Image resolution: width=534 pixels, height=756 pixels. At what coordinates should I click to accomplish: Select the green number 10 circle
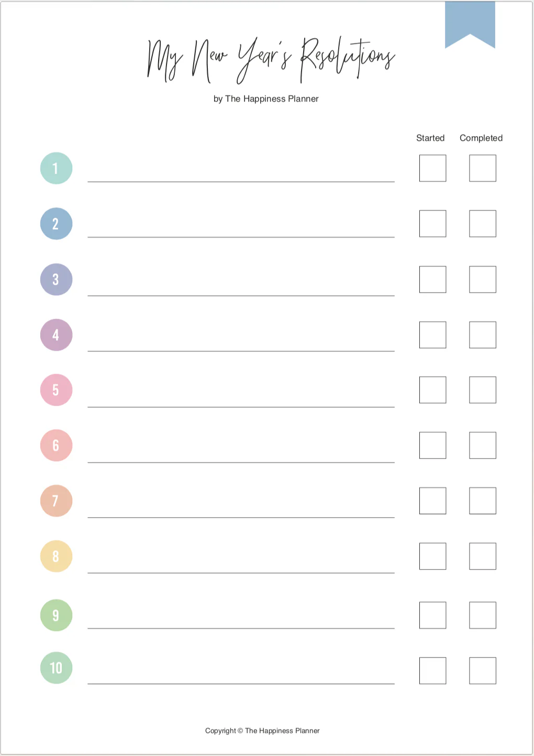(x=56, y=668)
